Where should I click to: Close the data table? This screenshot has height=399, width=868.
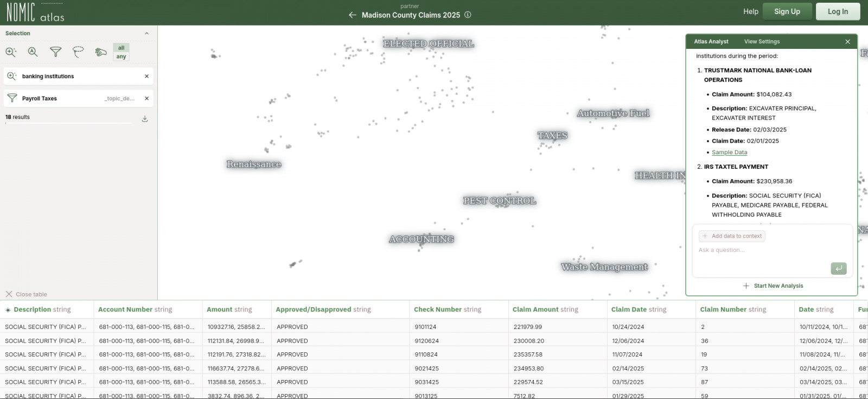click(27, 294)
